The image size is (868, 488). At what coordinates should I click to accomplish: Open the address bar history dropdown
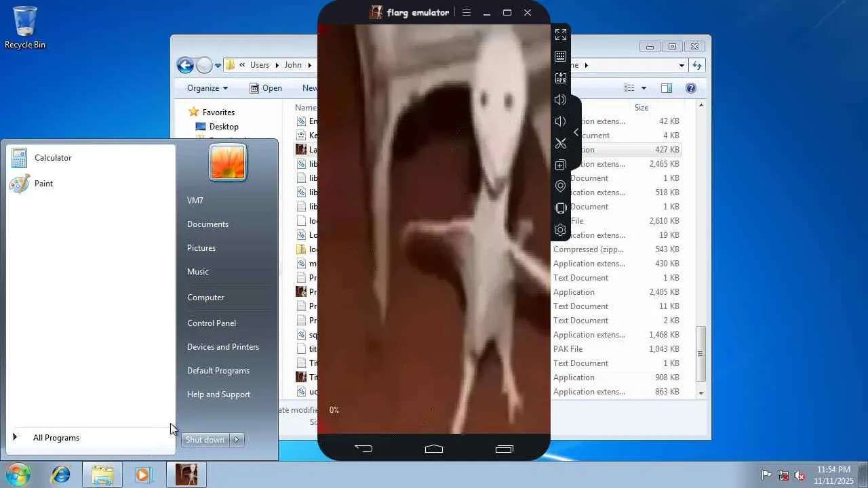click(682, 65)
